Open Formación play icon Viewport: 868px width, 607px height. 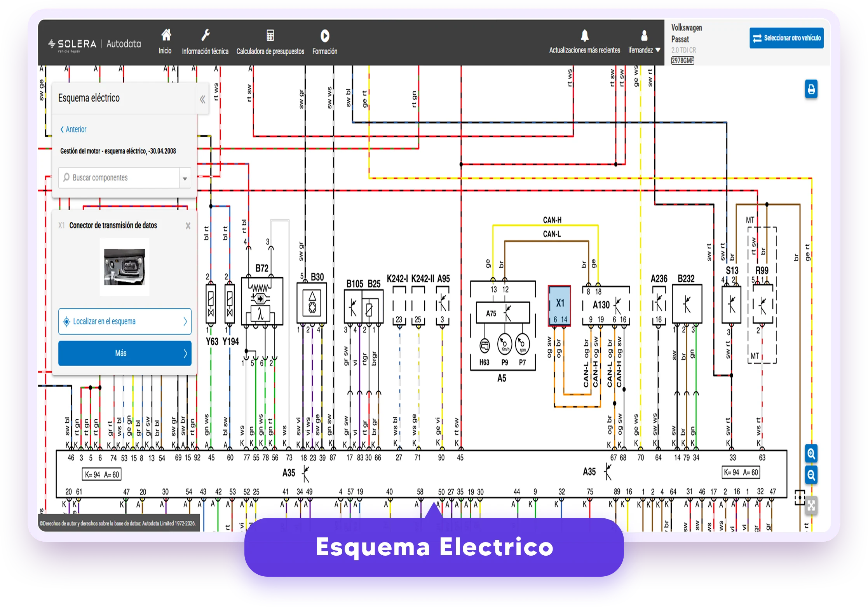click(325, 41)
